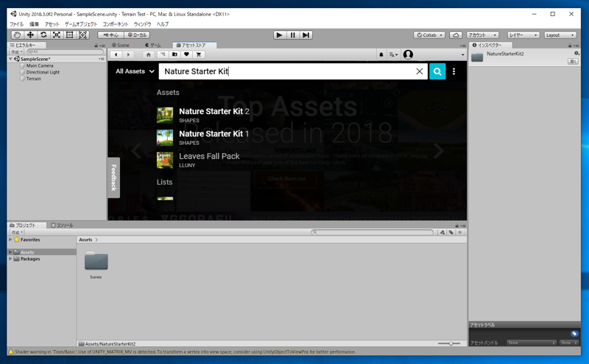Save project search star icon
The image size is (589, 364).
pyautogui.click(x=459, y=232)
